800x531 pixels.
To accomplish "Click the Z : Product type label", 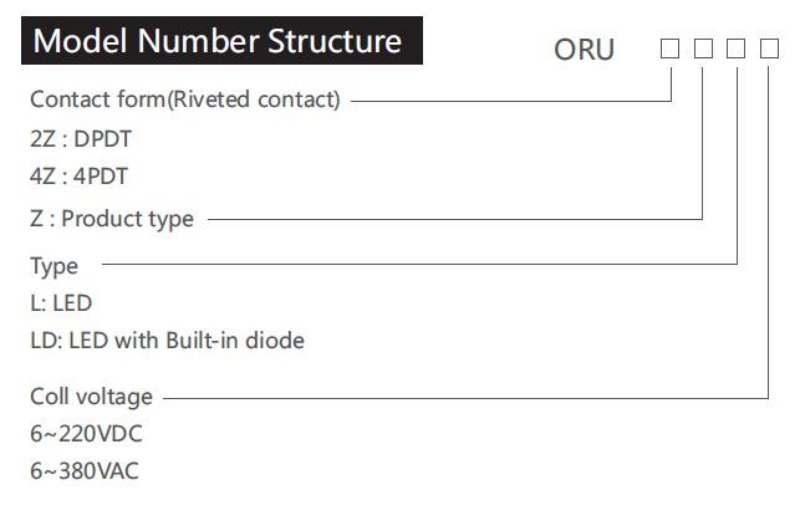I will [112, 219].
